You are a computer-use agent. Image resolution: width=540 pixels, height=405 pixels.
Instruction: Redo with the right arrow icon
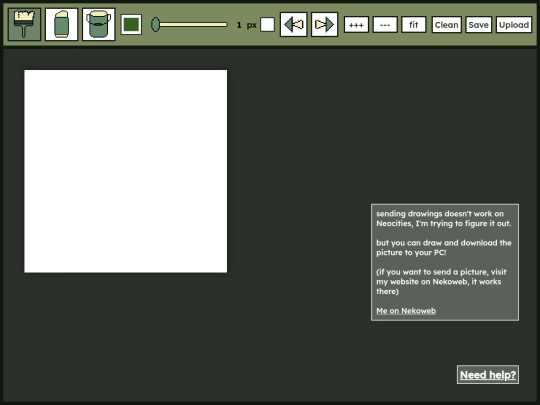[324, 24]
